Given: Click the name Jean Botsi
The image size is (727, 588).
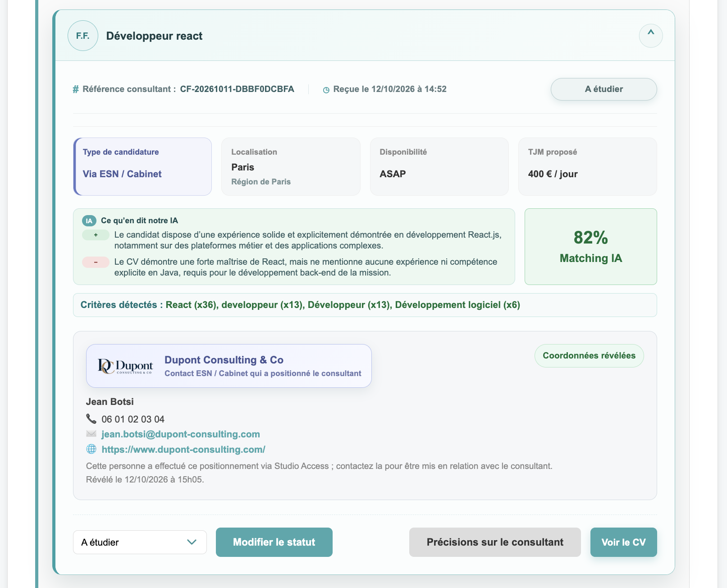Looking at the screenshot, I should tap(110, 402).
